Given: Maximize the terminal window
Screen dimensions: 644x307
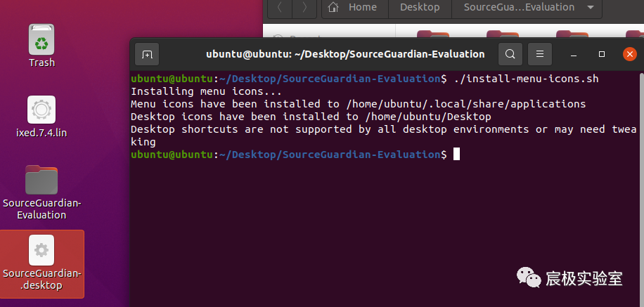Looking at the screenshot, I should point(602,54).
